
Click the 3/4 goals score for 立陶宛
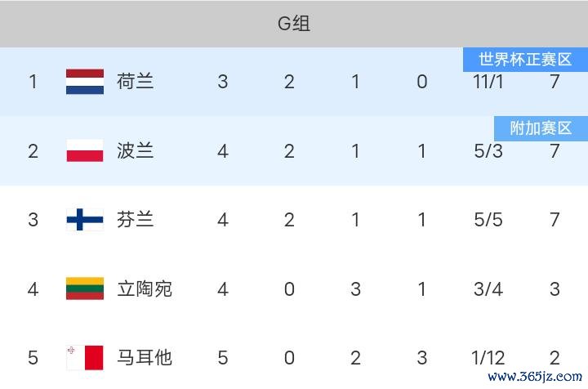pos(488,288)
